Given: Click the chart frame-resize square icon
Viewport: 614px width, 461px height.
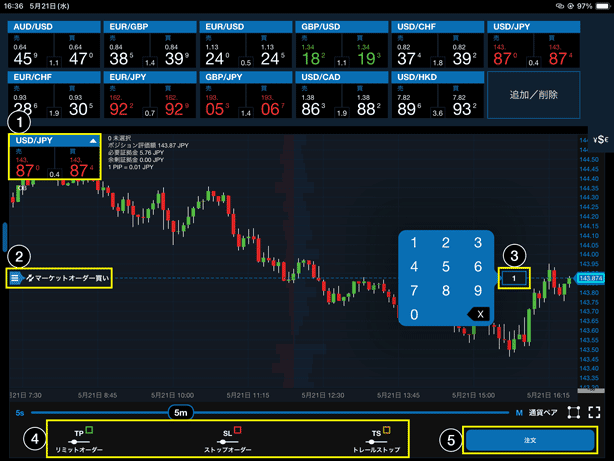Looking at the screenshot, I should pos(574,412).
